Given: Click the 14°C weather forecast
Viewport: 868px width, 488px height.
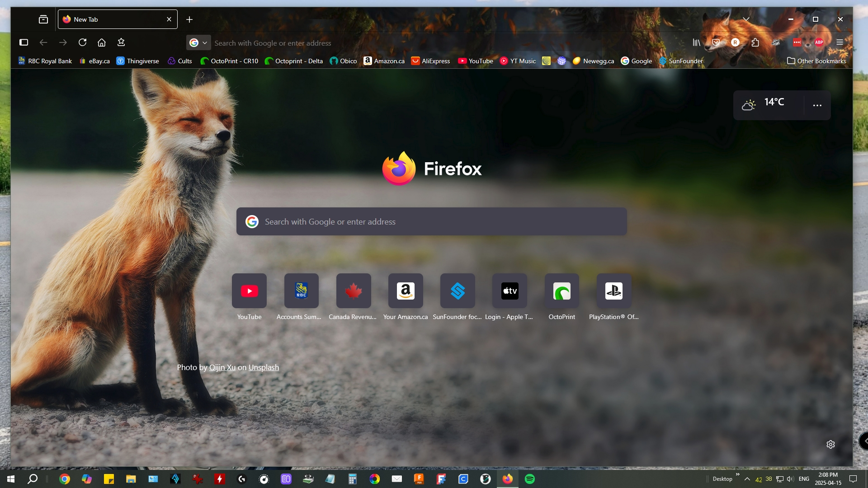Looking at the screenshot, I should 768,105.
